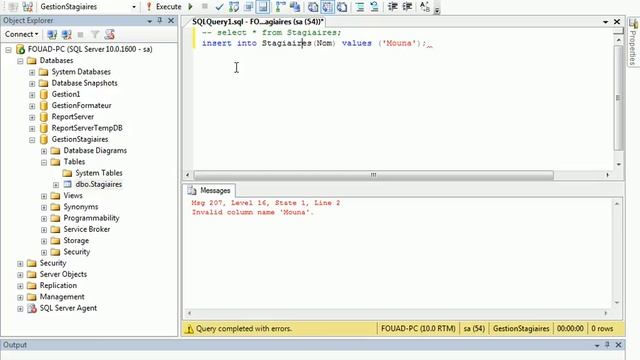Click the Filter icon in Object Explorer

pyautogui.click(x=95, y=35)
